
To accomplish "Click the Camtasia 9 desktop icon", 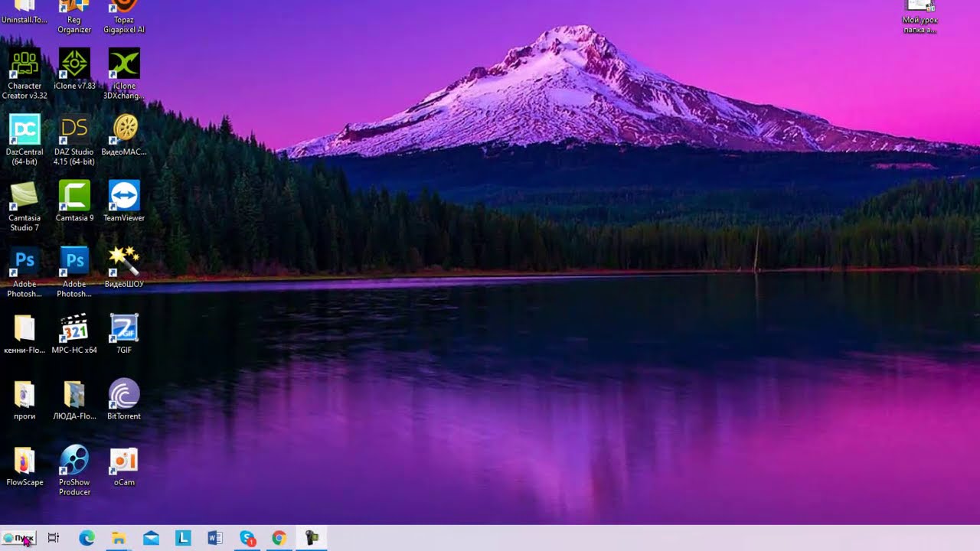I will pyautogui.click(x=74, y=196).
